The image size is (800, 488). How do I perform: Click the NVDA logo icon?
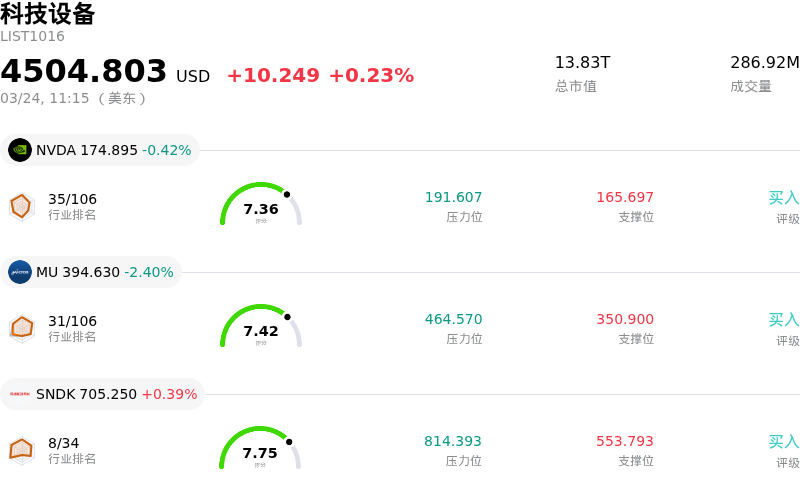coord(20,150)
